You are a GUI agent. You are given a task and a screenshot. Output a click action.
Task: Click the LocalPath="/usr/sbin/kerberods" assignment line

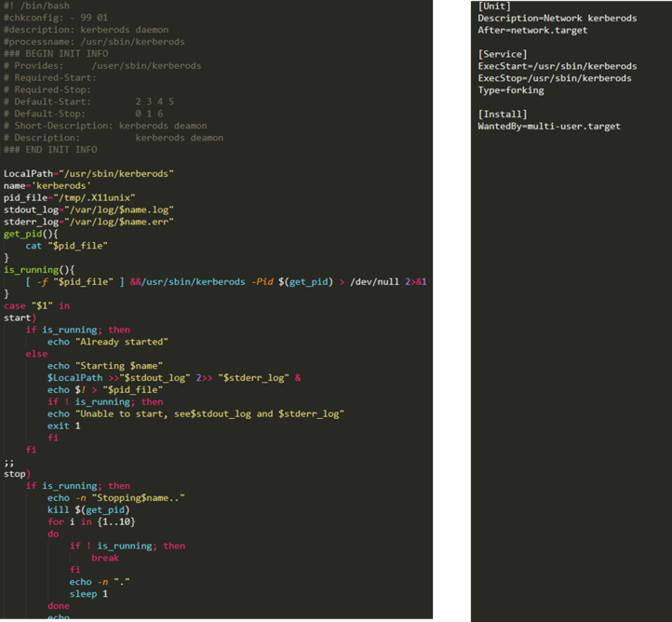pos(88,173)
